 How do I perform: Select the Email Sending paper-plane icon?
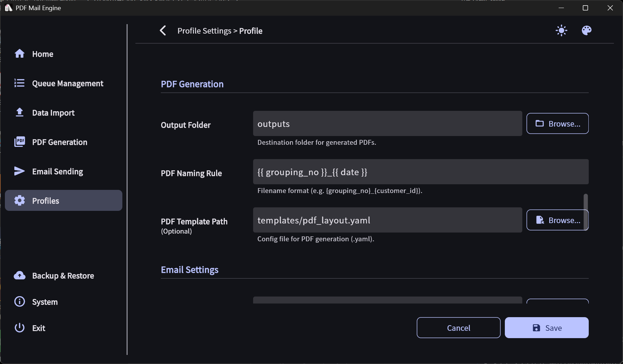click(x=20, y=171)
